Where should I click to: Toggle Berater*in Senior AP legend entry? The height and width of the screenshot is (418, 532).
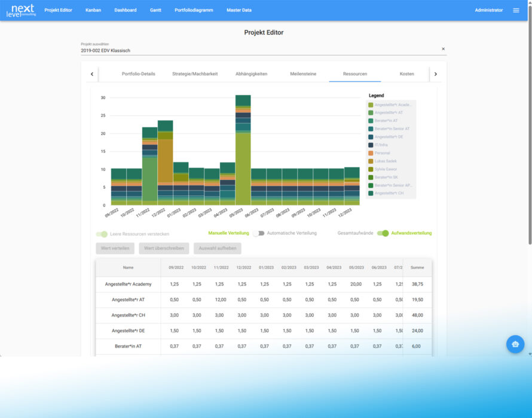tap(390, 186)
